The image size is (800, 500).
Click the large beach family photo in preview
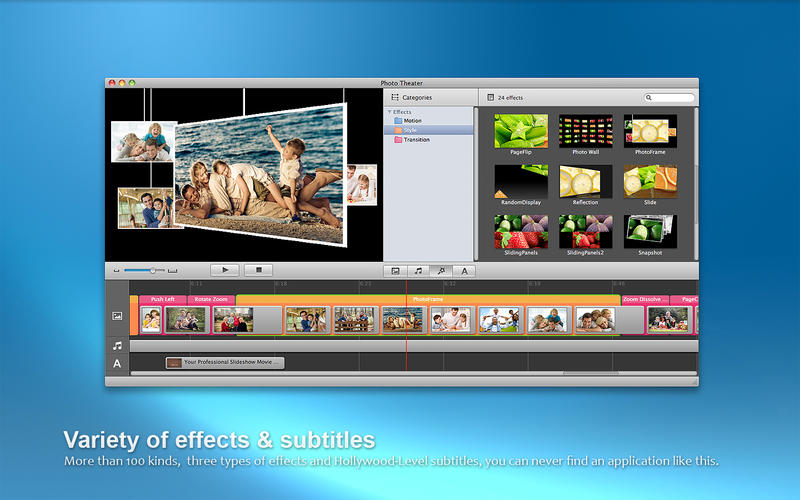pos(260,176)
